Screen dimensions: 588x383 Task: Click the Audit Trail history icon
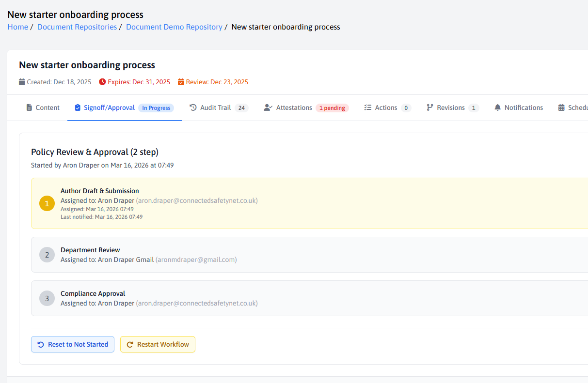click(193, 107)
